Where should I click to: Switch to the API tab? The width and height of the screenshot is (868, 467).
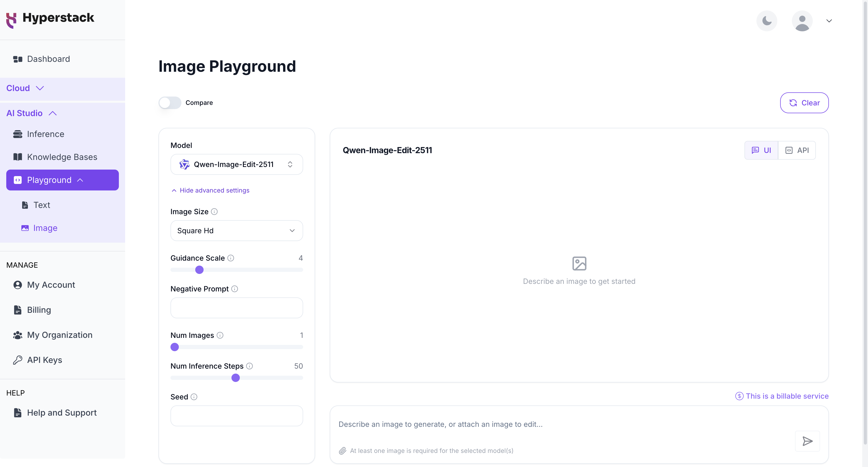(x=797, y=150)
